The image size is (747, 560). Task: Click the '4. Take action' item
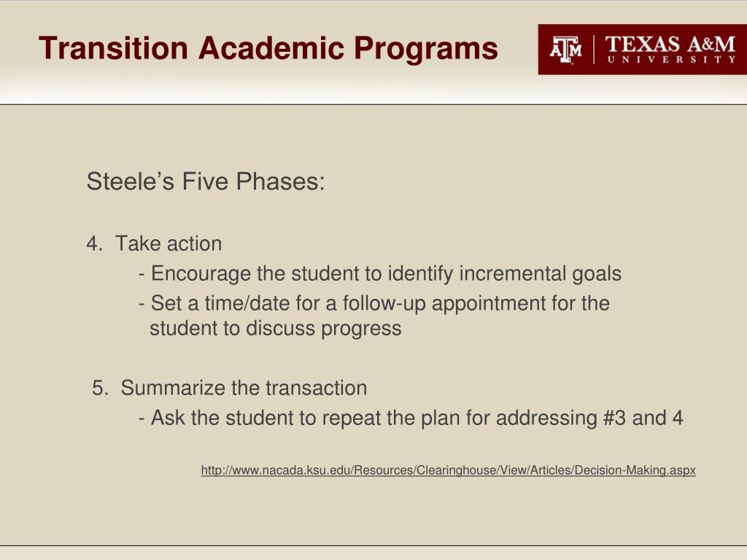point(155,244)
